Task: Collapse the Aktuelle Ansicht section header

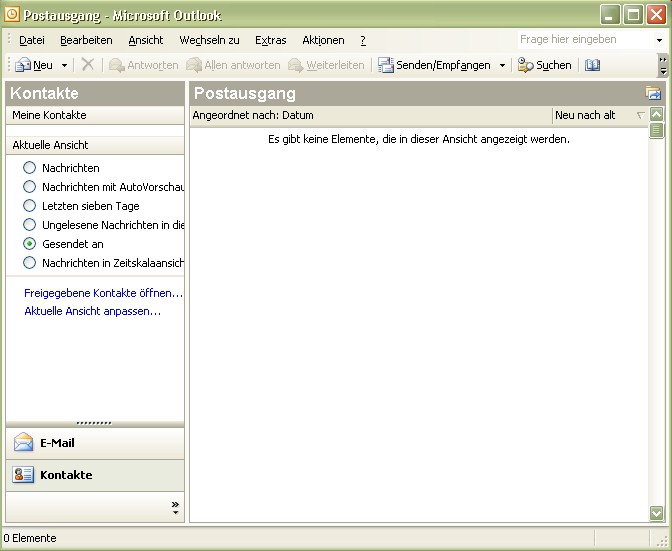Action: tap(95, 145)
